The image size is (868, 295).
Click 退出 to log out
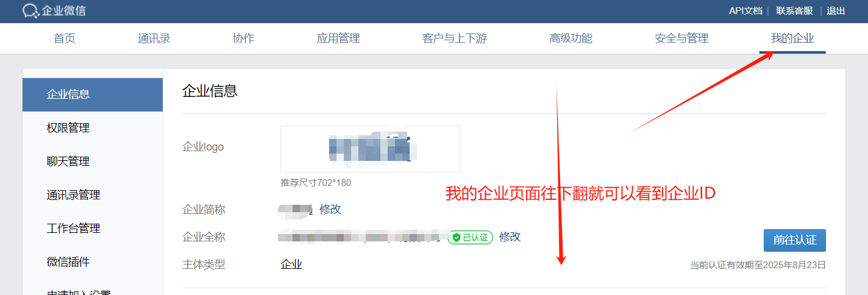[x=836, y=11]
